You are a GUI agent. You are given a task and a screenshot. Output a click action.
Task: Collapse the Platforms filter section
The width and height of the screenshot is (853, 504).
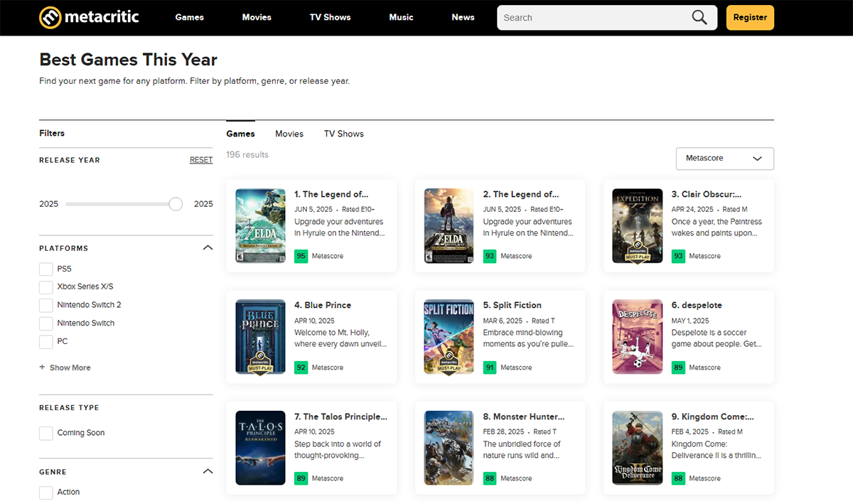click(208, 248)
